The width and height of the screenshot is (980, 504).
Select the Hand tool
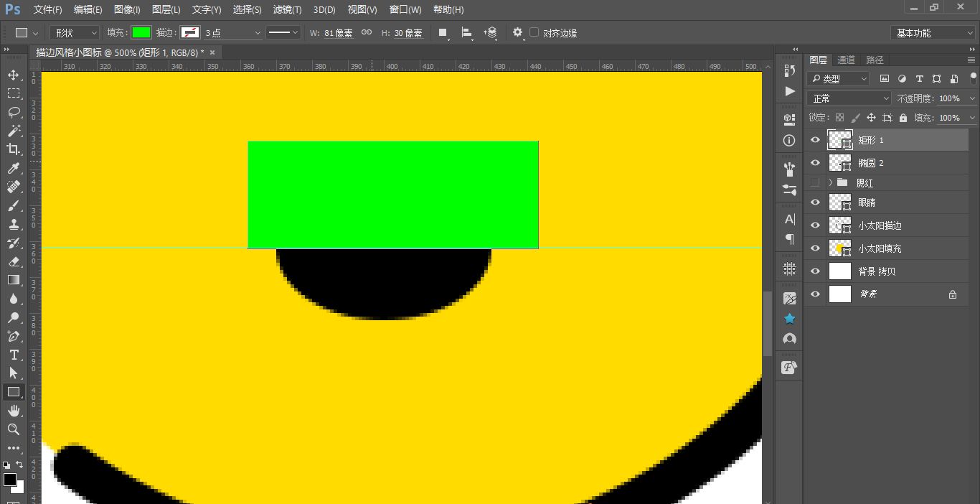click(13, 411)
